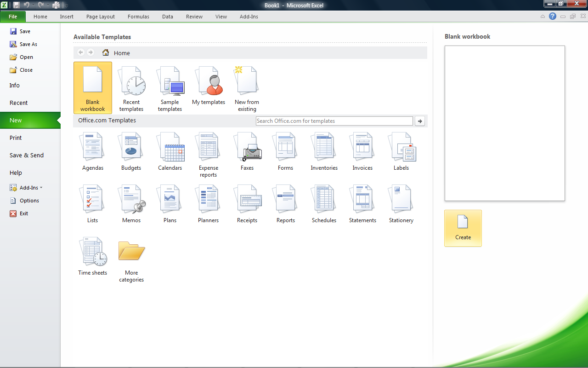Click Save in the Quick Access Toolbar
The image size is (588, 368).
[16, 5]
